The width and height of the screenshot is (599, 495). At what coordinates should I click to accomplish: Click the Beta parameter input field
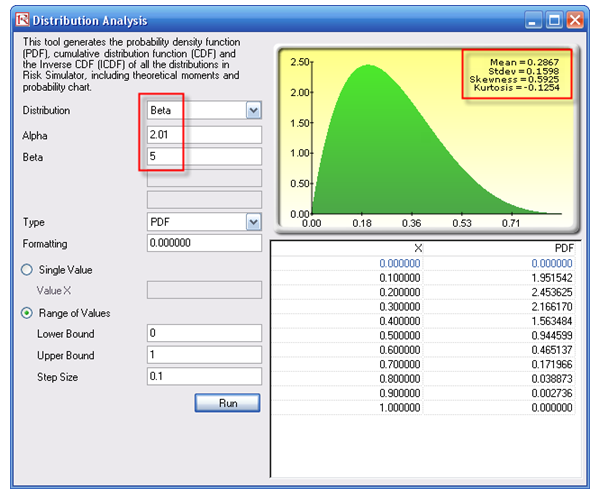coord(204,156)
